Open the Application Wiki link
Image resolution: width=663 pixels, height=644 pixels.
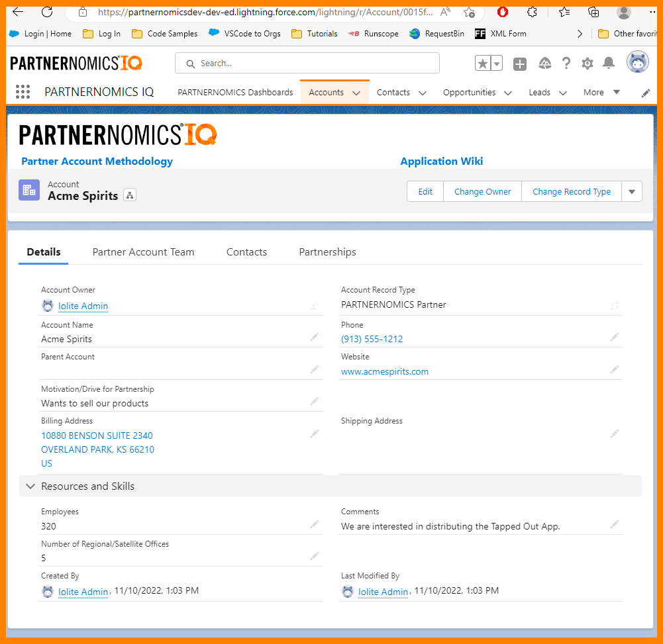(x=441, y=161)
